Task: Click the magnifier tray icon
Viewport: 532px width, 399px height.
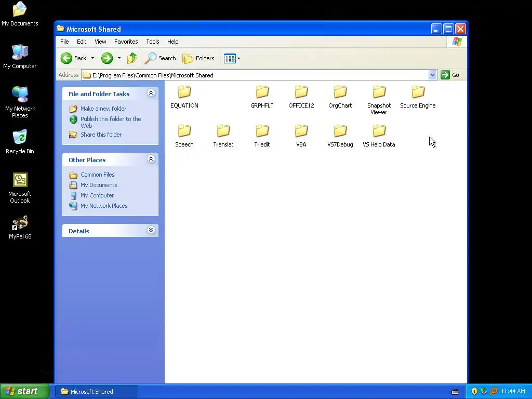Action: point(494,392)
